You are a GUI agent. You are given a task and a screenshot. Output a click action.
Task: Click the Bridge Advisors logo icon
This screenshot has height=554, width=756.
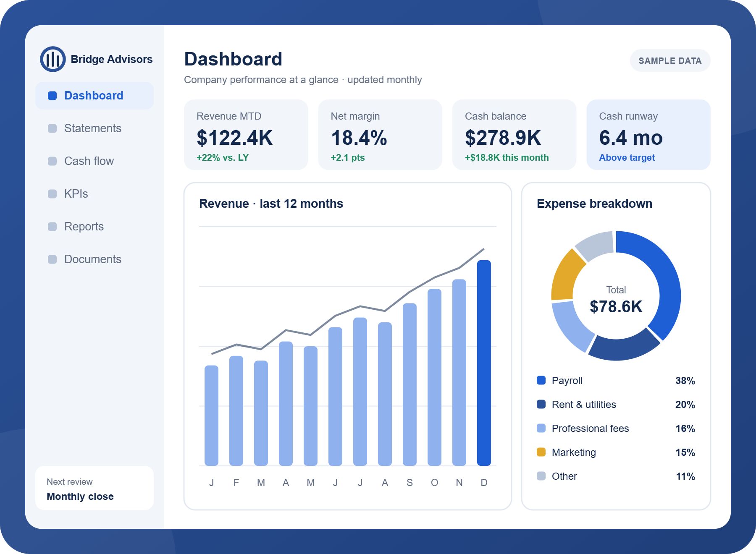52,59
